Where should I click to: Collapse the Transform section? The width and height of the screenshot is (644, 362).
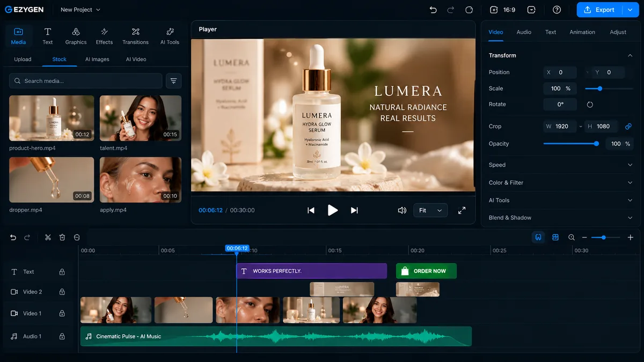tap(630, 55)
